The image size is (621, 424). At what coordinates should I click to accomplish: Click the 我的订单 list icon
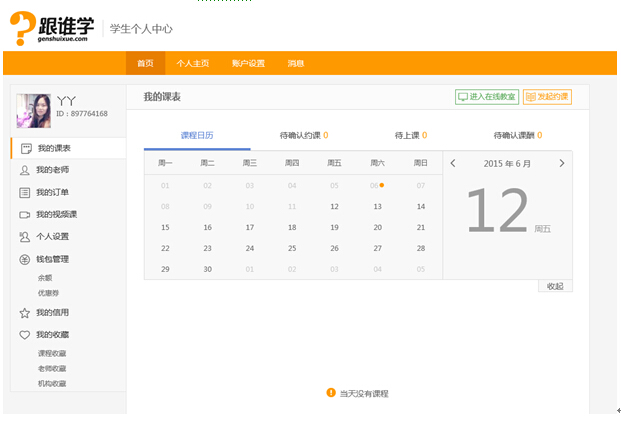click(25, 192)
